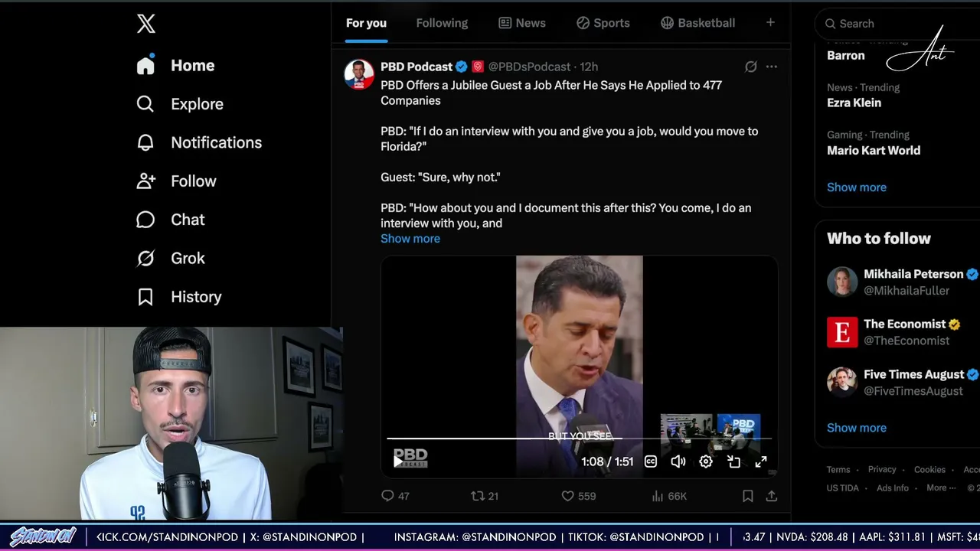Open Notifications from the sidebar
980x551 pixels.
coord(199,142)
